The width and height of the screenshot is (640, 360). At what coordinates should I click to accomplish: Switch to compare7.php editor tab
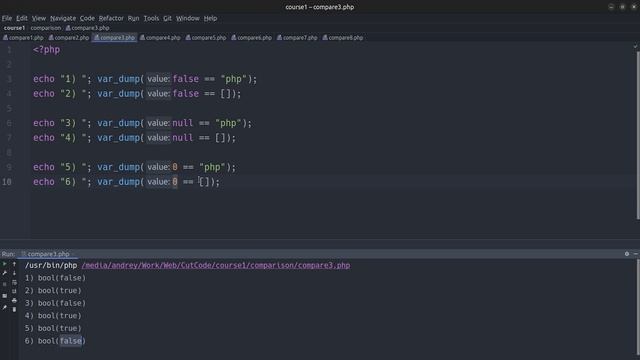297,38
